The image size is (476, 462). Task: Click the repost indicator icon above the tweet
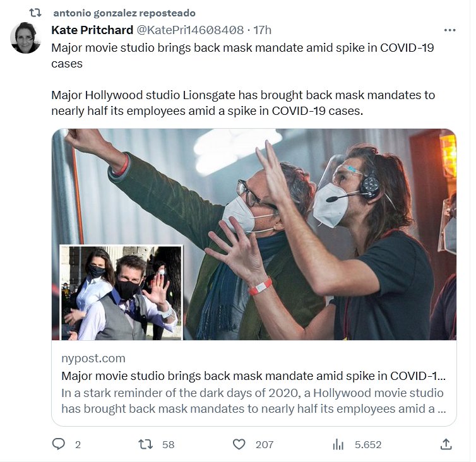point(36,12)
